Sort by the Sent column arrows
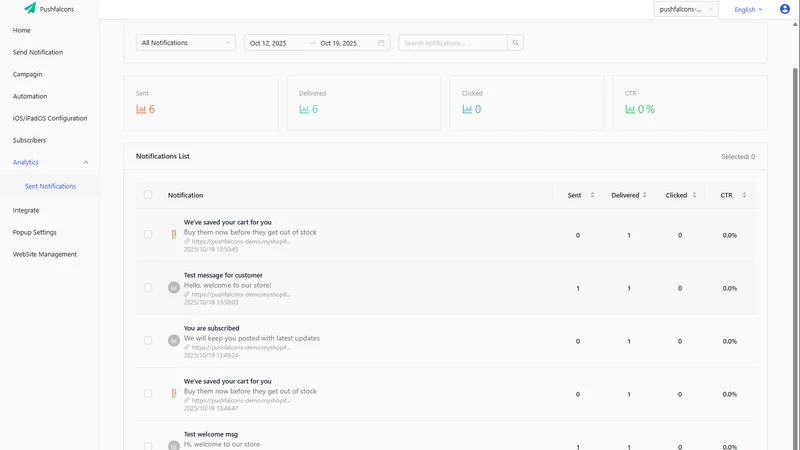 tap(592, 195)
